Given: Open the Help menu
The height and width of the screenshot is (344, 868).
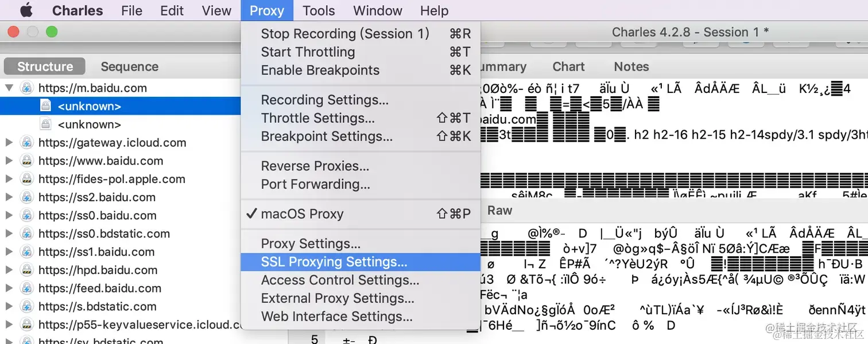Looking at the screenshot, I should tap(434, 10).
